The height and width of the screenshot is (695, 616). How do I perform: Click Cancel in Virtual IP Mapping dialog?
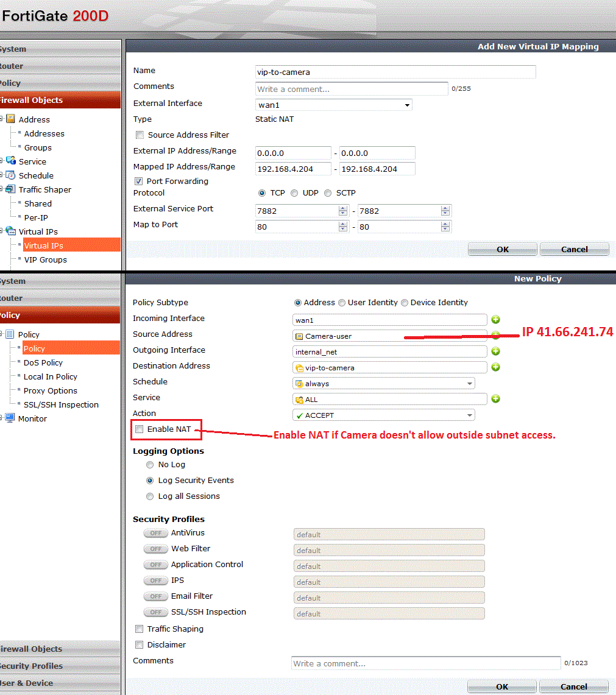point(575,250)
